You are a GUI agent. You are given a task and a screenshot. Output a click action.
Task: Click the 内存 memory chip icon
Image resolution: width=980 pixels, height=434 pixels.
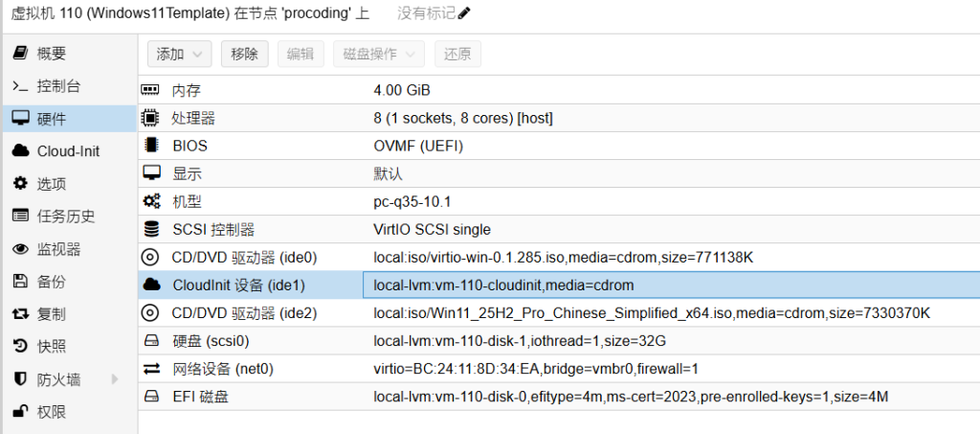coord(150,90)
